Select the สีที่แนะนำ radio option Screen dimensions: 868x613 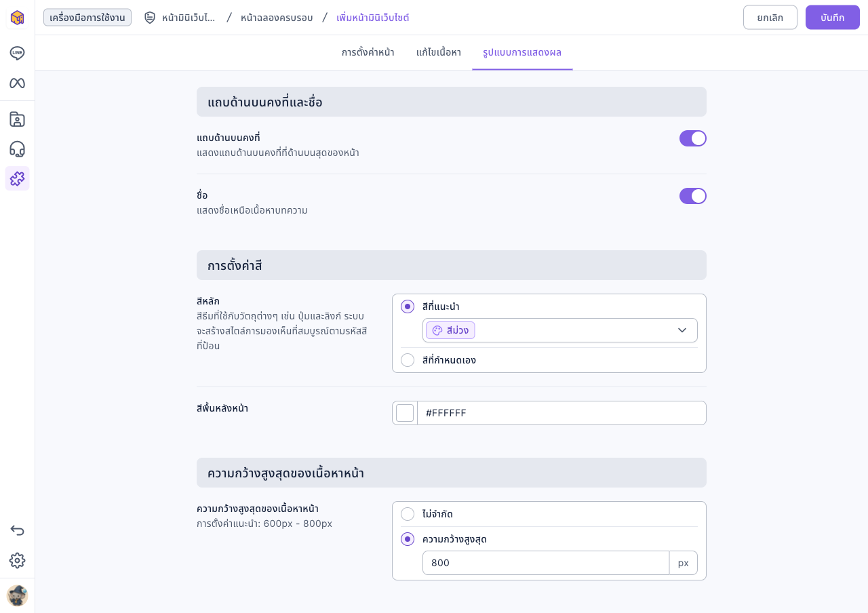[408, 306]
